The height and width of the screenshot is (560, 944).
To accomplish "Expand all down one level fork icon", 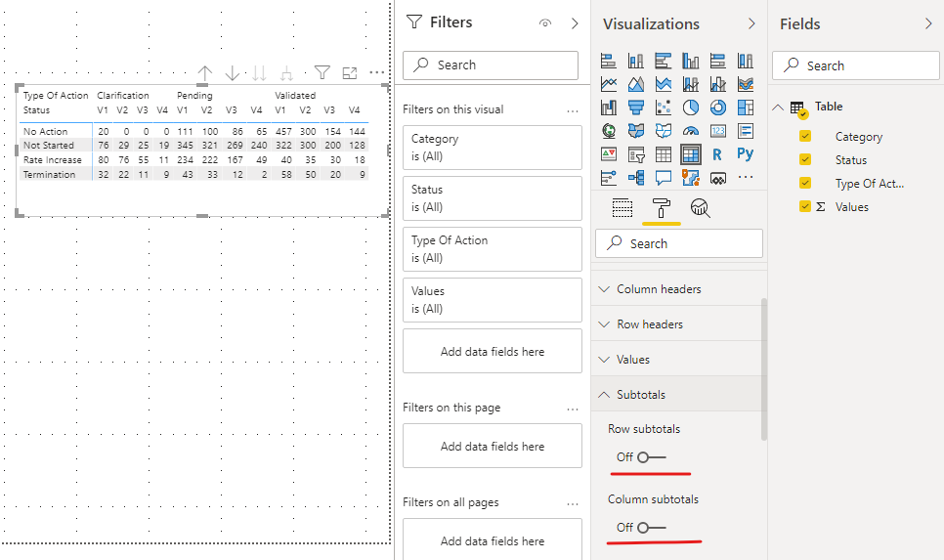I will 286,73.
